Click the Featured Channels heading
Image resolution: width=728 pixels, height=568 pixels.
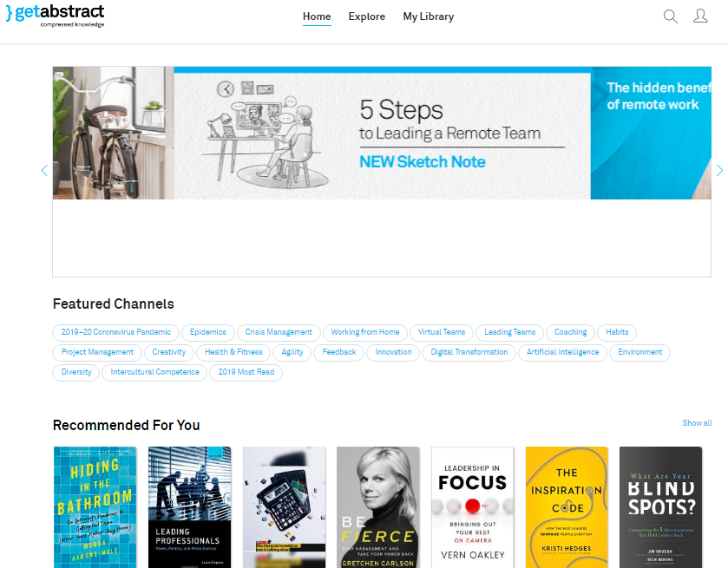(114, 304)
